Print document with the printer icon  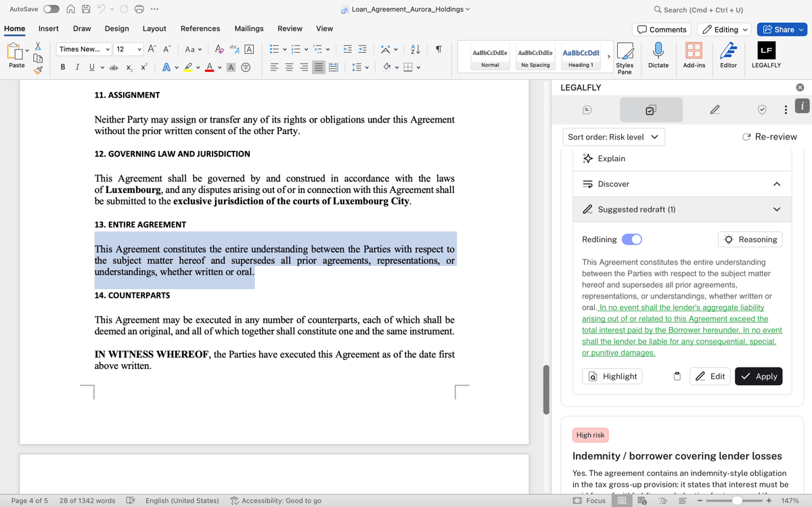click(139, 9)
